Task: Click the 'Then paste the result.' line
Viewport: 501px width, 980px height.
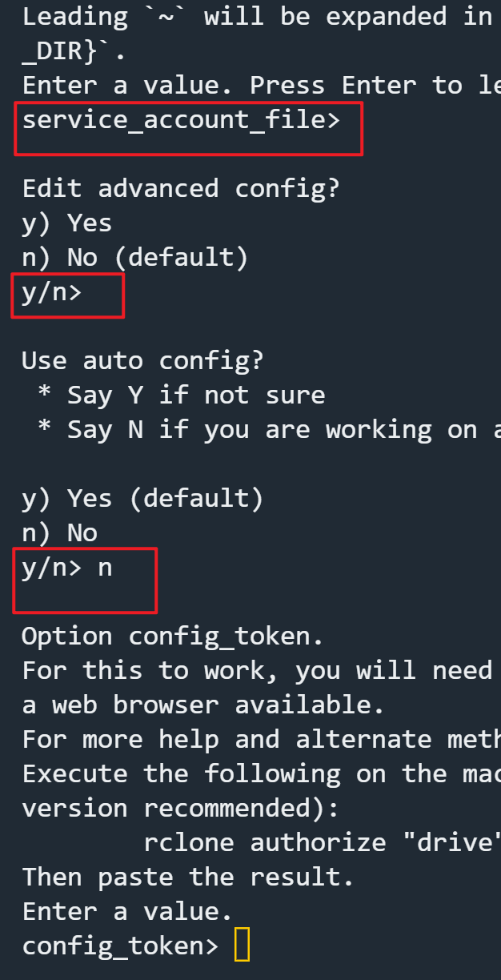Action: tap(188, 877)
